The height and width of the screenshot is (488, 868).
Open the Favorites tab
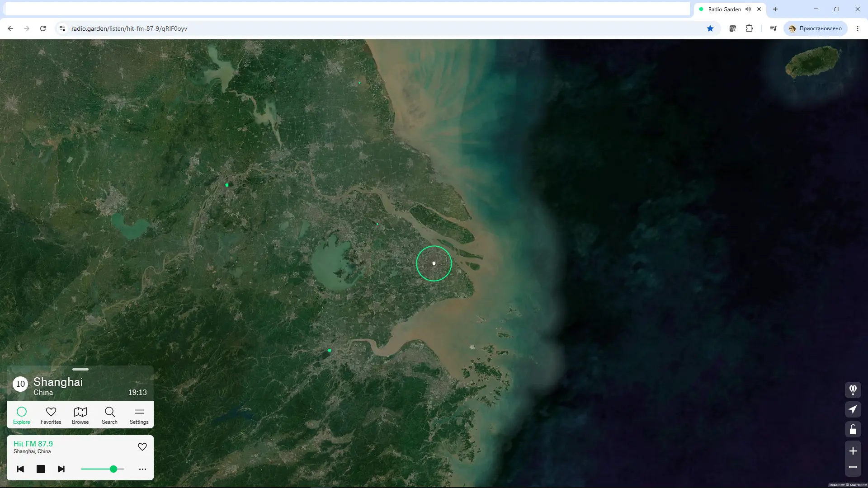pyautogui.click(x=51, y=415)
